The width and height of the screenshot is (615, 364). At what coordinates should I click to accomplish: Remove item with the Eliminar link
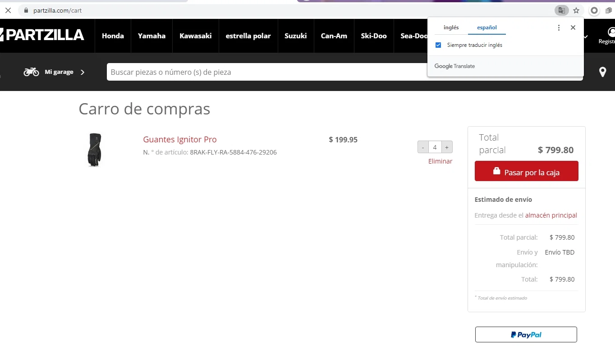440,161
